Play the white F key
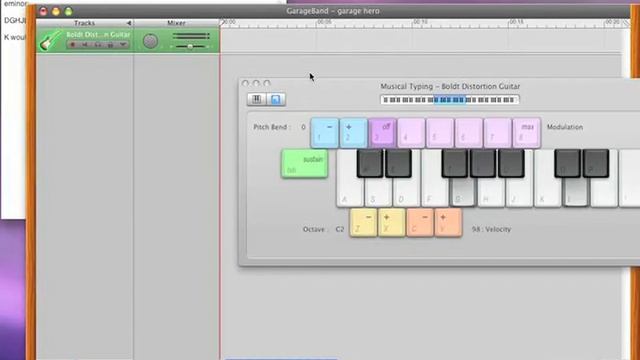 [x=433, y=193]
